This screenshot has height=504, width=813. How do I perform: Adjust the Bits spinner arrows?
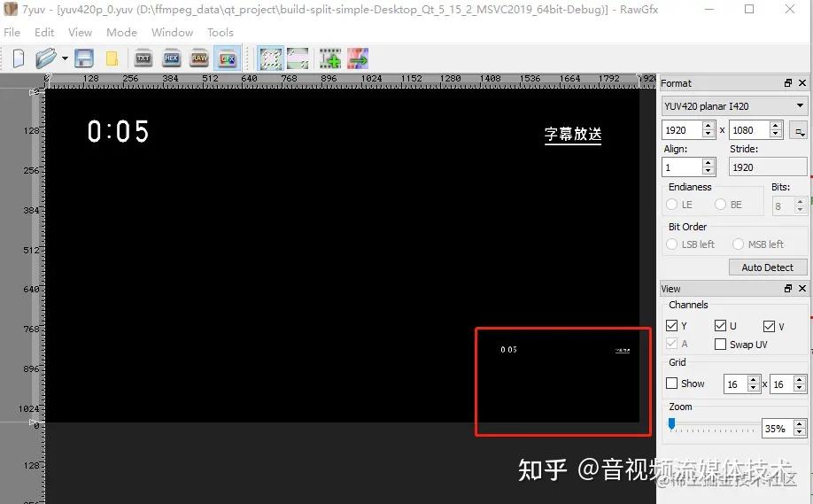[x=801, y=205]
